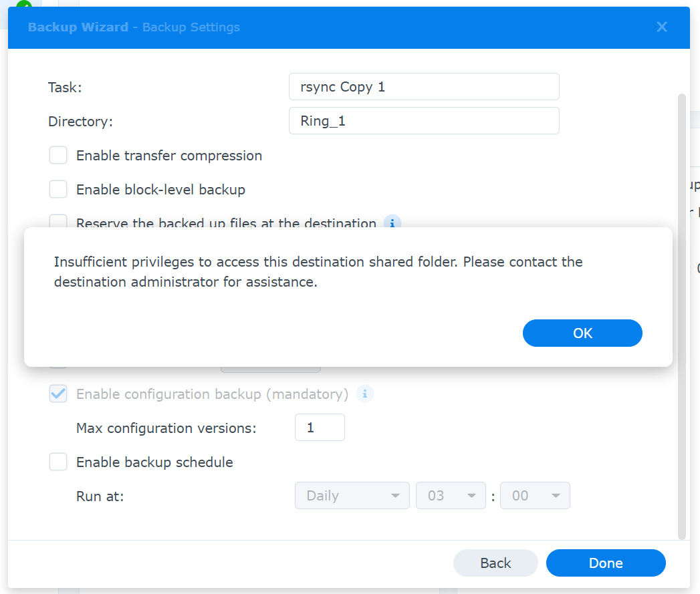Click the Backup Wizard title text
700x594 pixels.
coord(78,27)
